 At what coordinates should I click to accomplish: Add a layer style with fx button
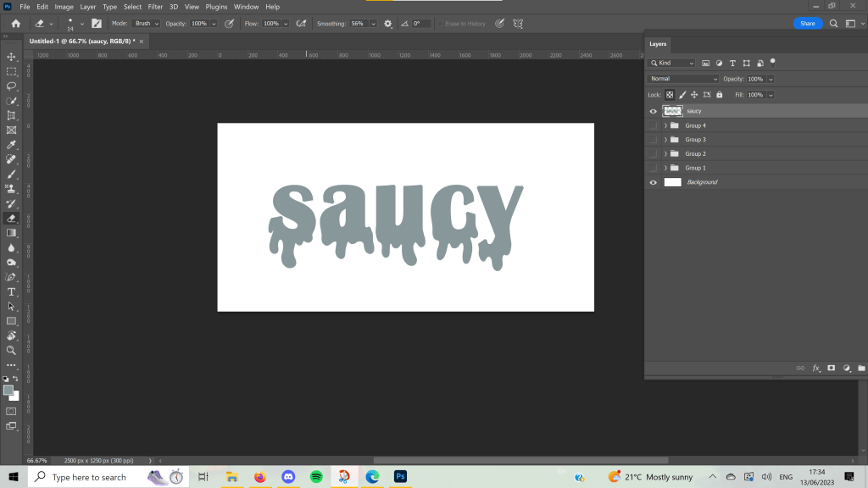(816, 369)
